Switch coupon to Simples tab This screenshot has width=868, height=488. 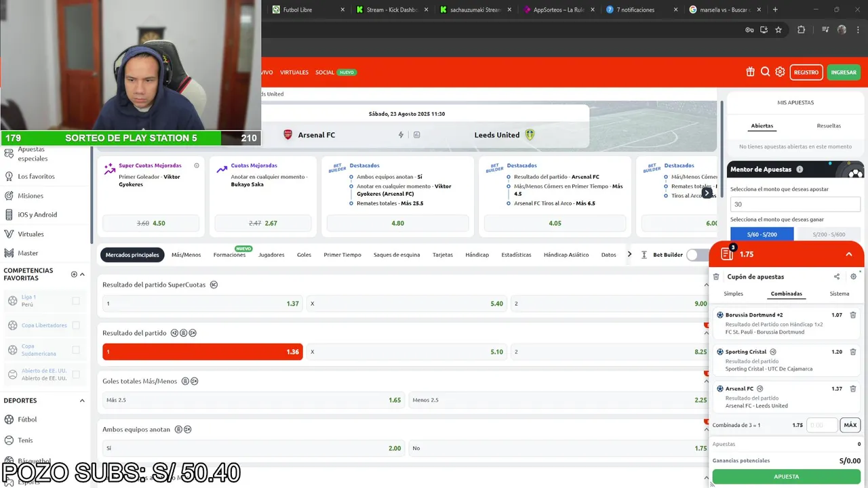tap(733, 293)
